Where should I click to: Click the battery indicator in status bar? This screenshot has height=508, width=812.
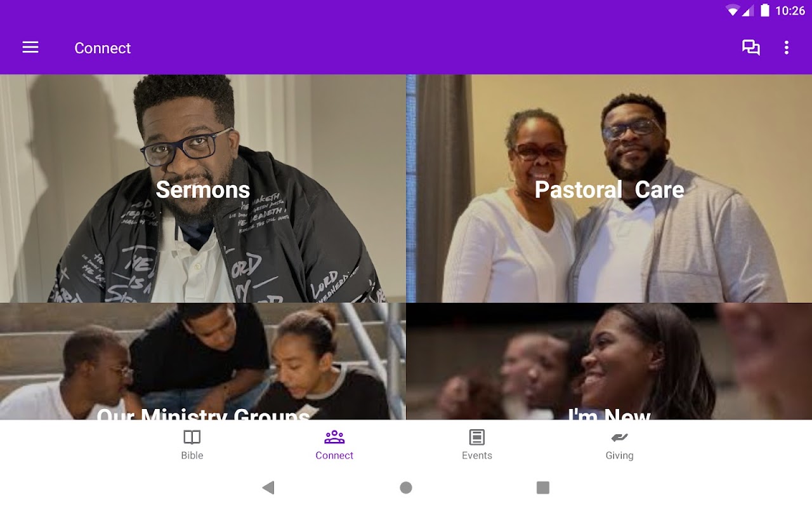tap(765, 11)
